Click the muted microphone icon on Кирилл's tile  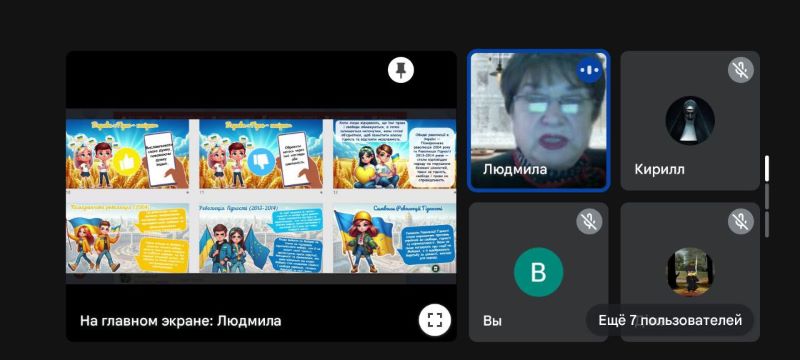pyautogui.click(x=741, y=70)
